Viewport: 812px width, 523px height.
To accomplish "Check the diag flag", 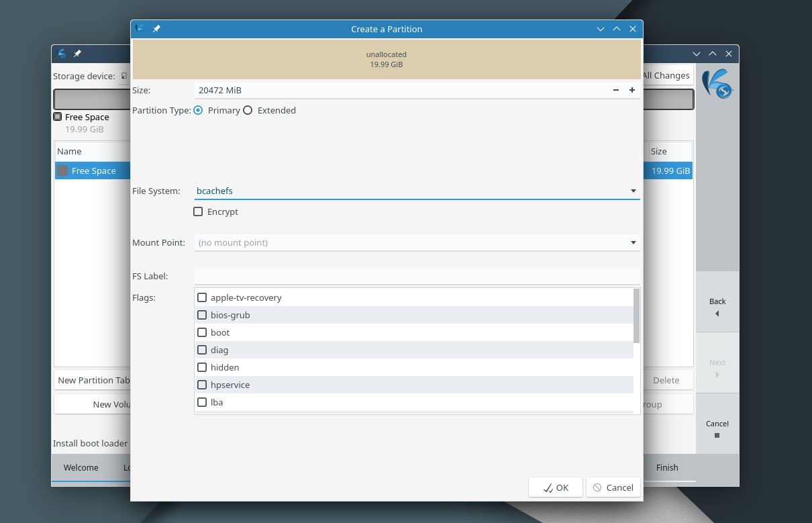I will point(202,350).
